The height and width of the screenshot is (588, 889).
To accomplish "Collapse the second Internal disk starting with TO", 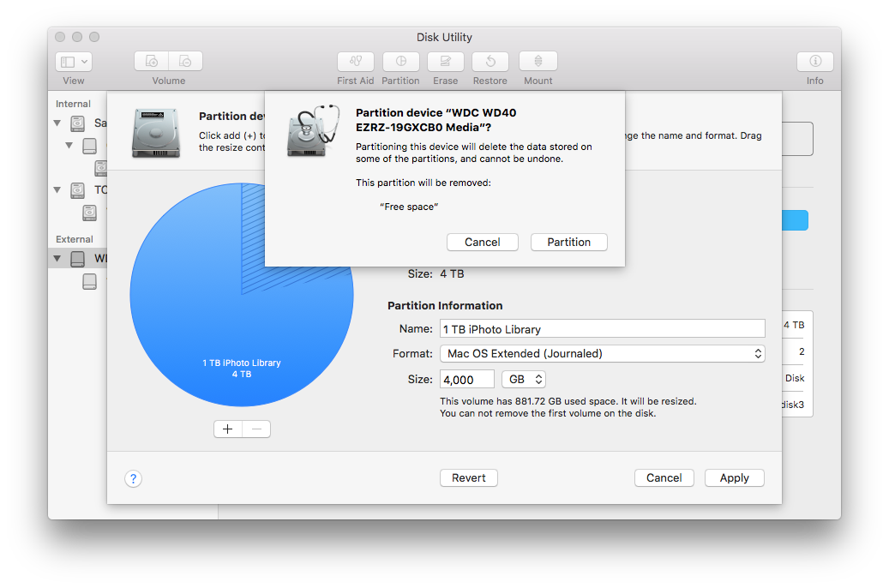I will (57, 189).
